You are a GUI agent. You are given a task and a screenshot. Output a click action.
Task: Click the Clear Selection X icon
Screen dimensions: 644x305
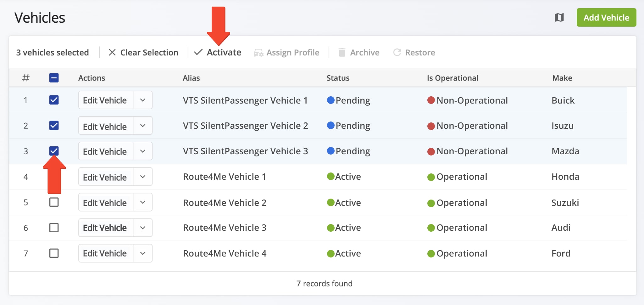tap(112, 52)
